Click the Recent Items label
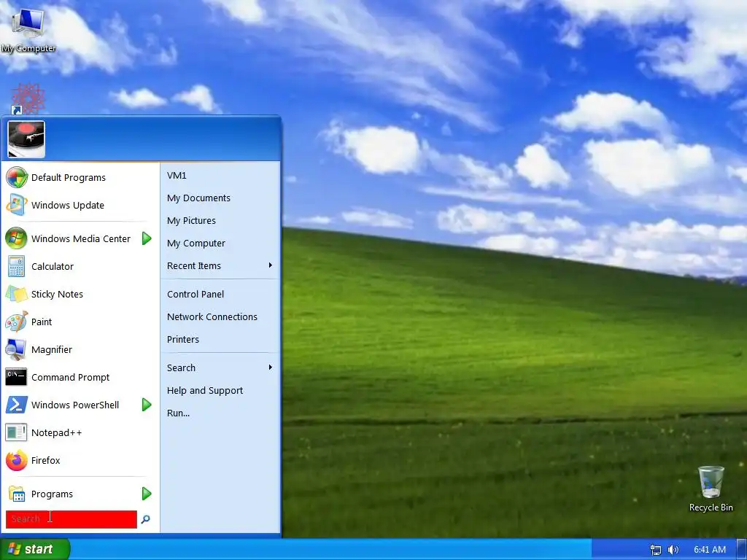 pyautogui.click(x=194, y=265)
